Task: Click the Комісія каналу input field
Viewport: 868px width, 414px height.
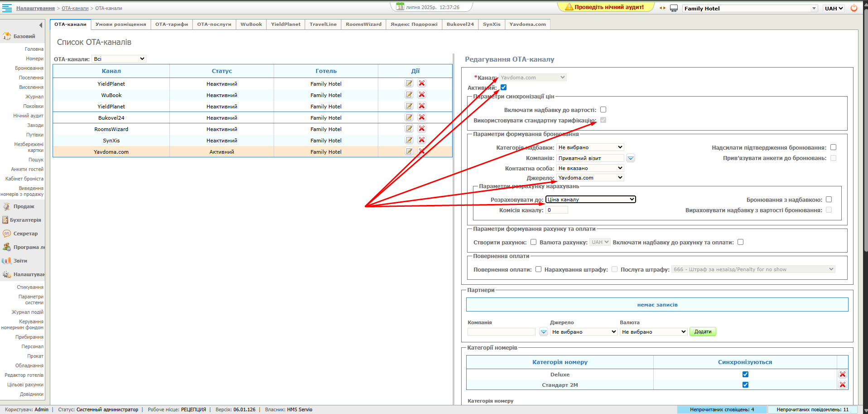Action: [x=556, y=210]
